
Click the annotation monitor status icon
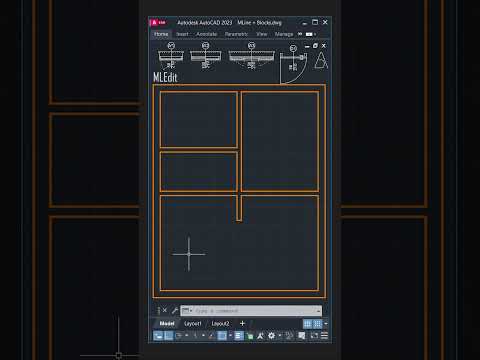[x=289, y=336]
